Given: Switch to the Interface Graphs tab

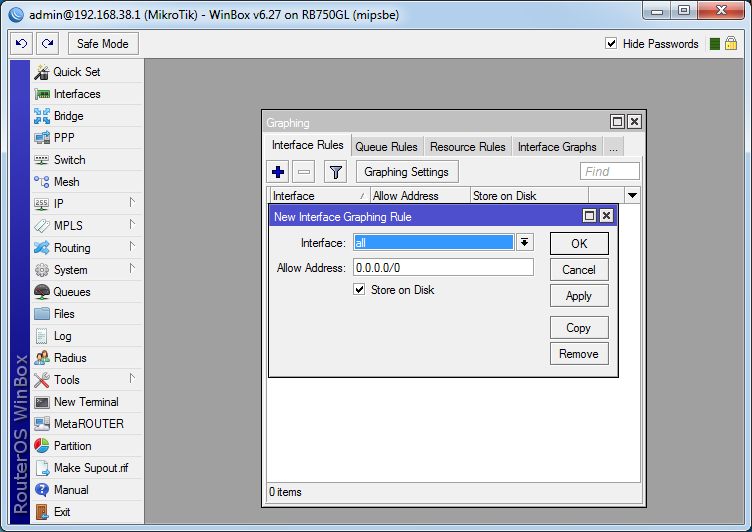Looking at the screenshot, I should (557, 147).
